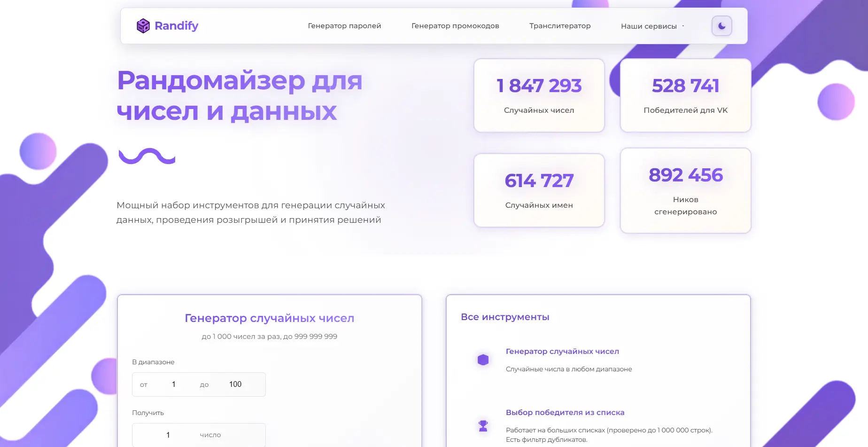Open the Наши сервисы dropdown
The height and width of the screenshot is (447, 868).
tap(649, 26)
